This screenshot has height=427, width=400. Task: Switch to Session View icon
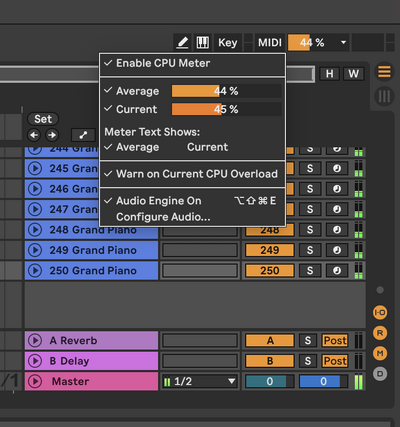(x=384, y=96)
